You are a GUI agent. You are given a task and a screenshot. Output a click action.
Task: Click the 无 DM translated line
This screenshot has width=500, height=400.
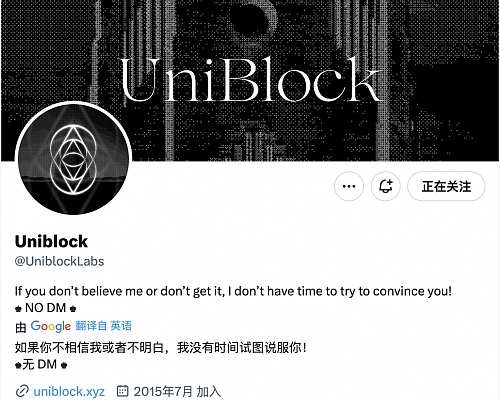[x=41, y=364]
